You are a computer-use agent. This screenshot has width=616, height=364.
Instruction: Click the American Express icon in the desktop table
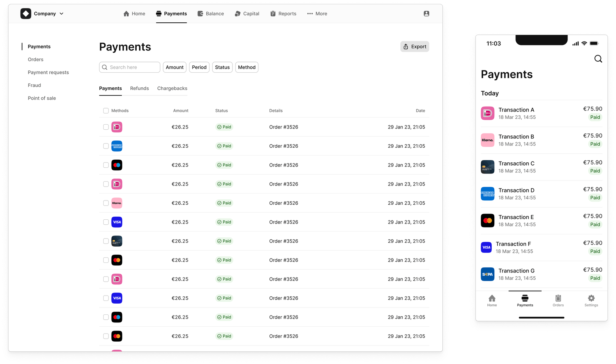coord(117,146)
